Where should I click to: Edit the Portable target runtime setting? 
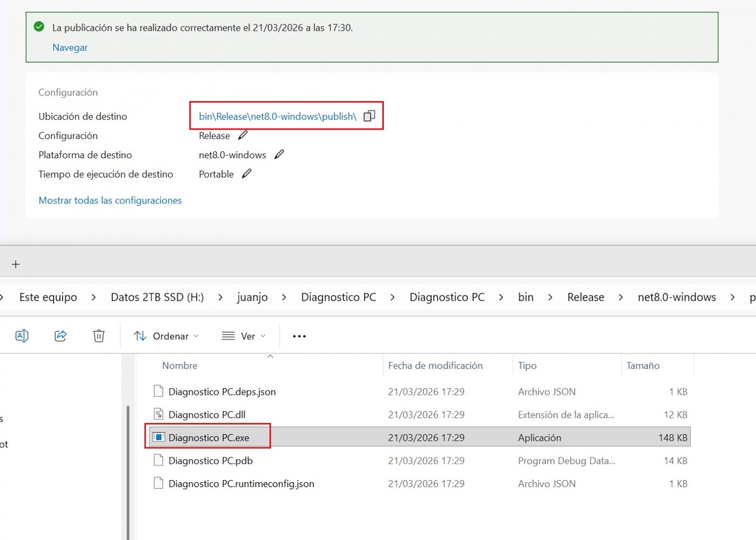(247, 174)
